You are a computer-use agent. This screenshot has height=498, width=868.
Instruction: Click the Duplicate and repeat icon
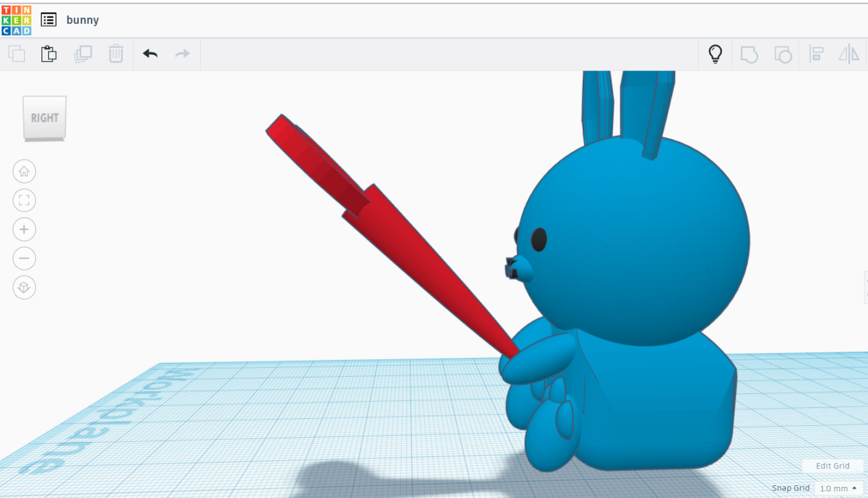point(83,54)
